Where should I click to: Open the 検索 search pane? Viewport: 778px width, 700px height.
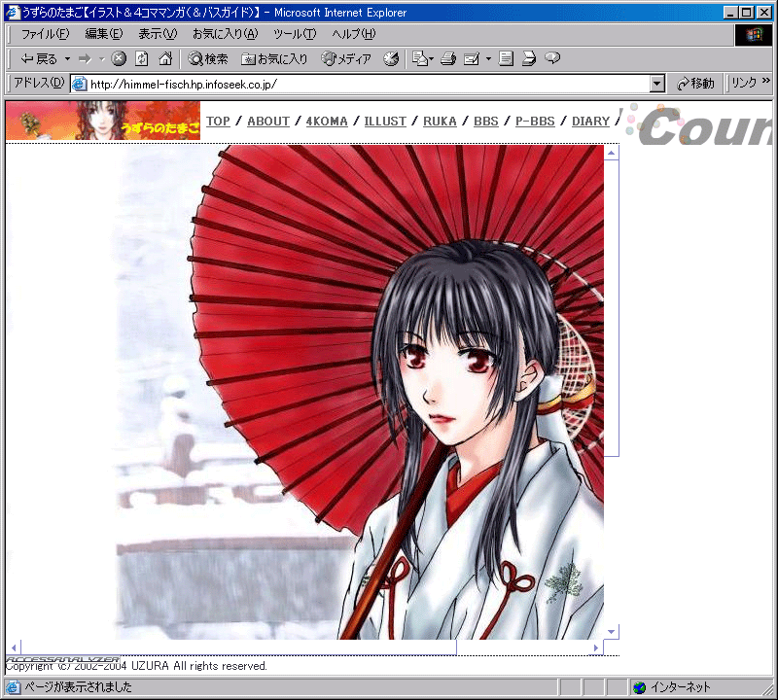[208, 59]
